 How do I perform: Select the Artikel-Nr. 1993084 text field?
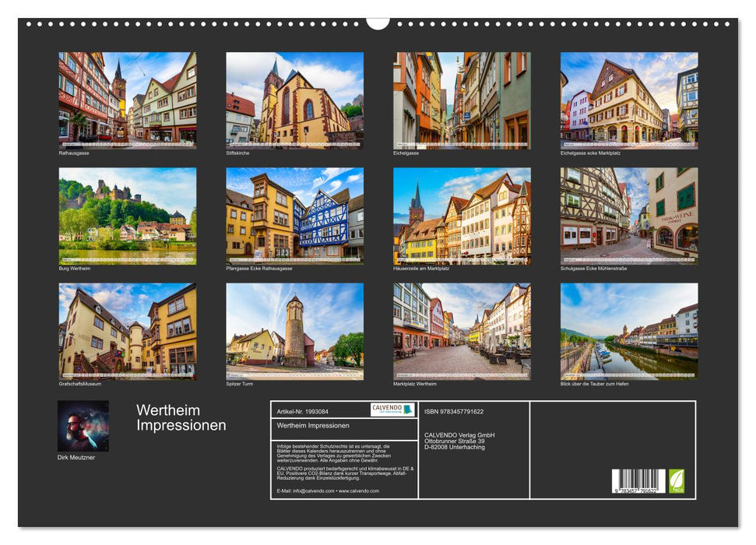coord(302,410)
